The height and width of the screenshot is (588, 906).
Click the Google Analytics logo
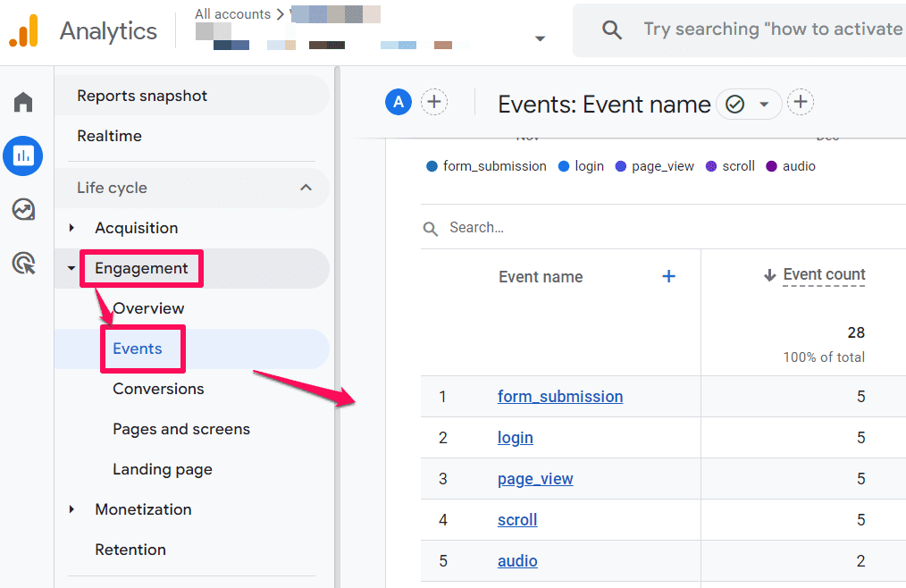(x=24, y=31)
